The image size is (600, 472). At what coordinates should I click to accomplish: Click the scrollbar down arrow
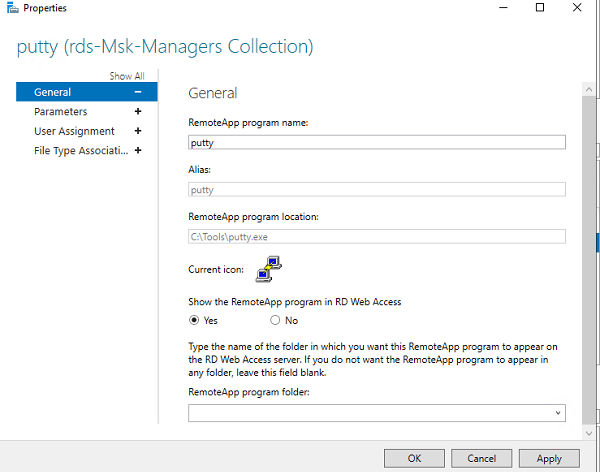tap(589, 433)
